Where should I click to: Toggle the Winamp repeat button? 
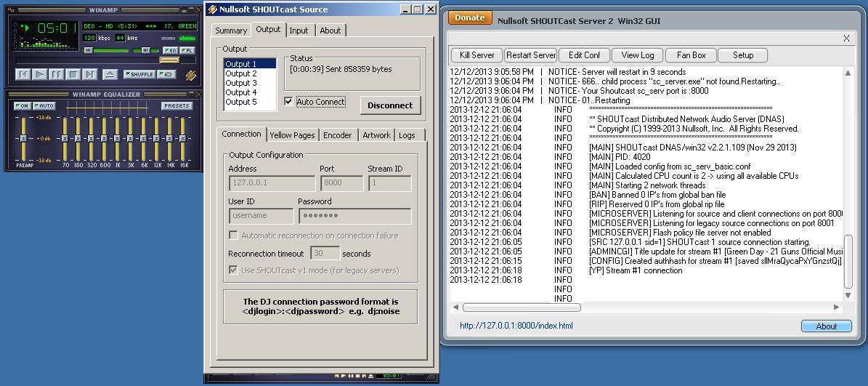[168, 74]
